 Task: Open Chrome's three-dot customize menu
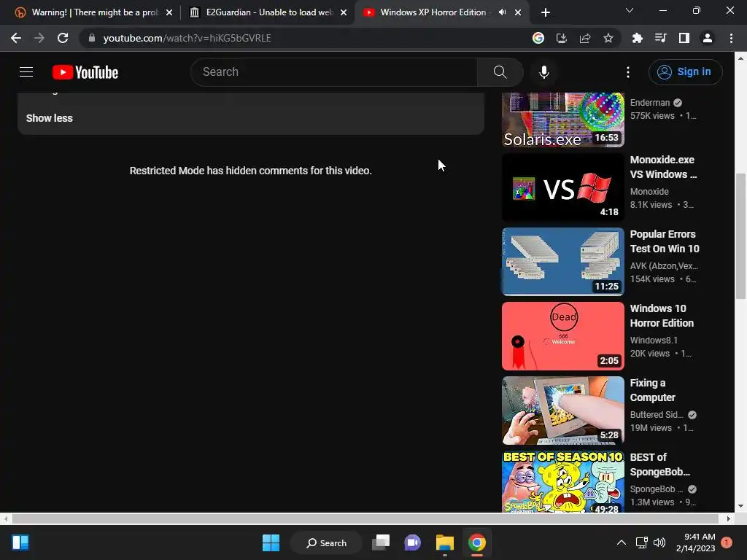[x=731, y=38]
